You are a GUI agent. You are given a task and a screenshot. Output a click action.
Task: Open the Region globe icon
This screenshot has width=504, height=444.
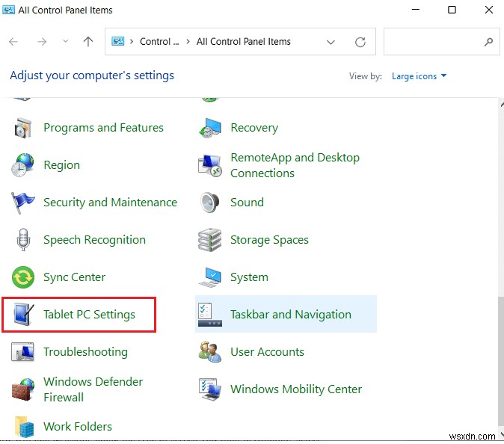23,165
